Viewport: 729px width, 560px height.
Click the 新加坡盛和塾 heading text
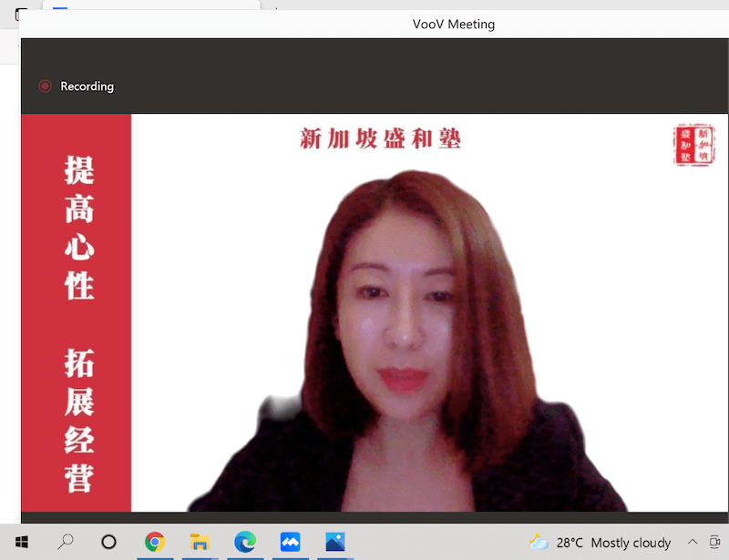tap(380, 139)
